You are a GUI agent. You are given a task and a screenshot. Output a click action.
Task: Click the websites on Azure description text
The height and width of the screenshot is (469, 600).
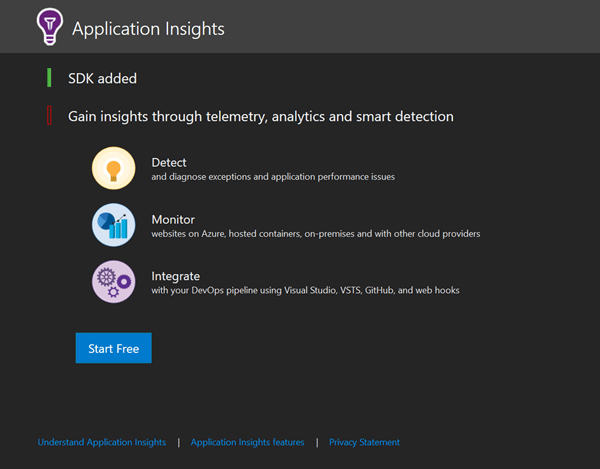[315, 234]
